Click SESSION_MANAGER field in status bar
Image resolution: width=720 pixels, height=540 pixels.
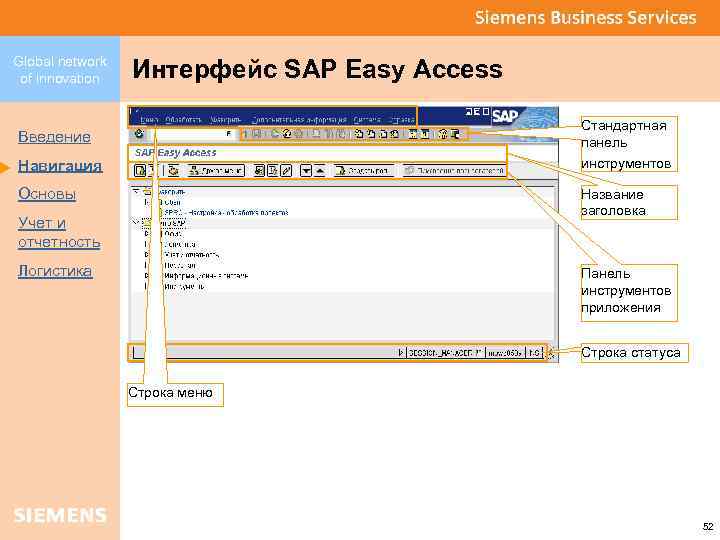click(x=445, y=353)
